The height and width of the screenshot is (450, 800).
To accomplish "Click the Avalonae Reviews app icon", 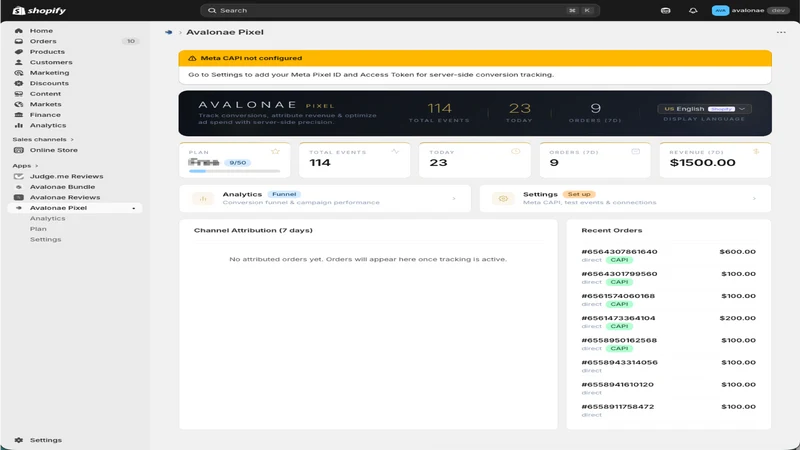I will pos(19,197).
